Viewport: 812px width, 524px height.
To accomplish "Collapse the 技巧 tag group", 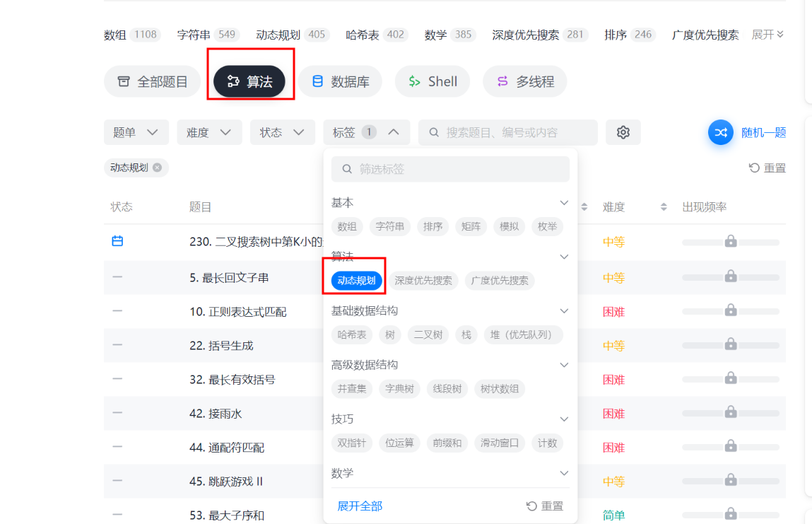I will coord(564,419).
